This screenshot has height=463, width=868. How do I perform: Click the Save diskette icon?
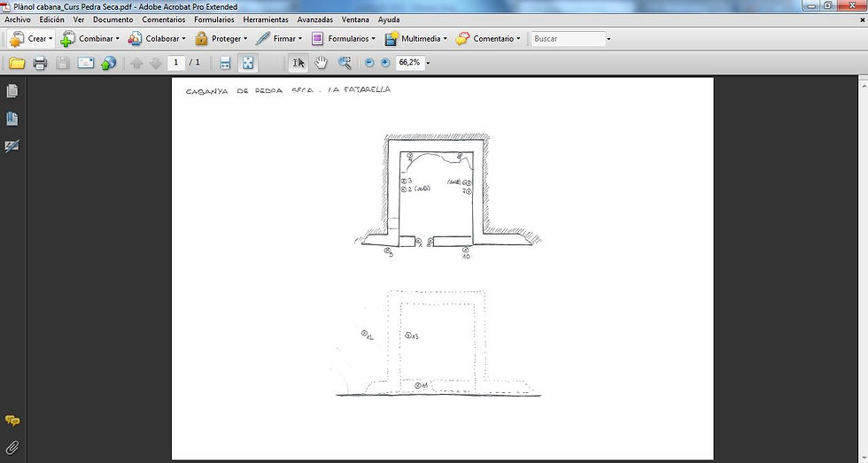point(63,63)
